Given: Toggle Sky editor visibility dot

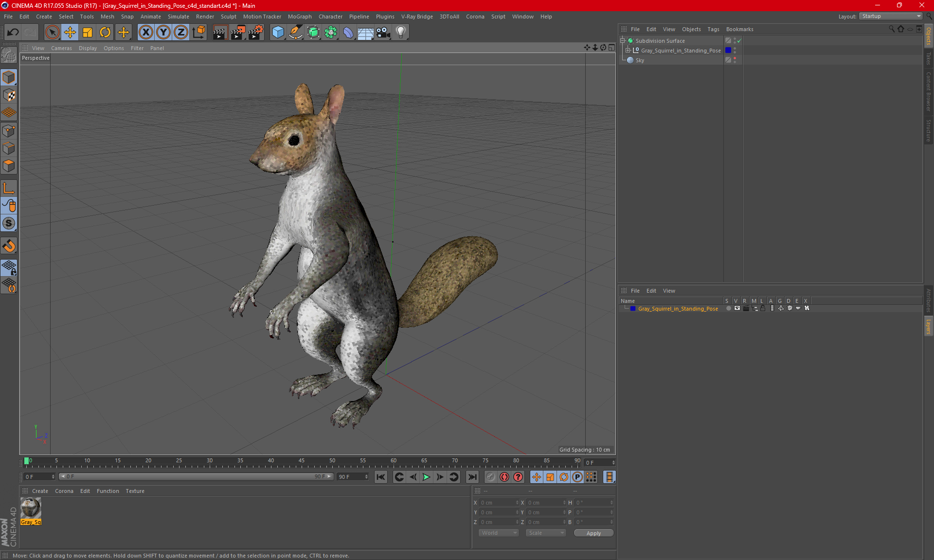Looking at the screenshot, I should coord(735,58).
